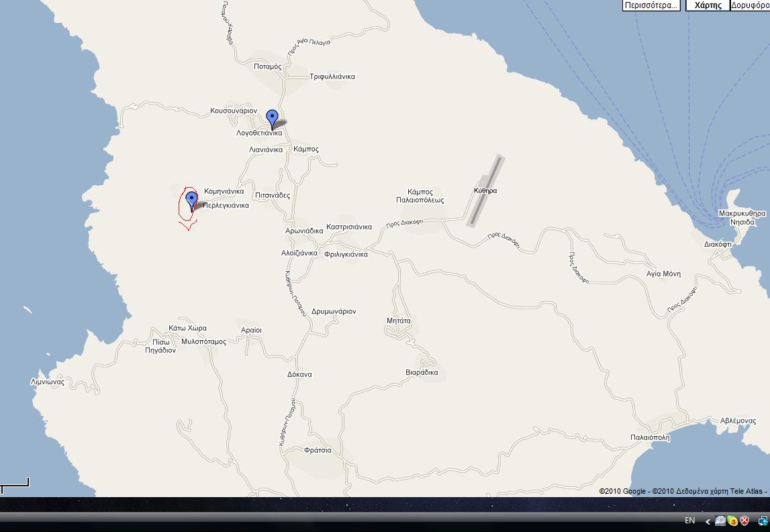The image size is (770, 532).
Task: Open the weather tray icon
Action: tap(720, 521)
